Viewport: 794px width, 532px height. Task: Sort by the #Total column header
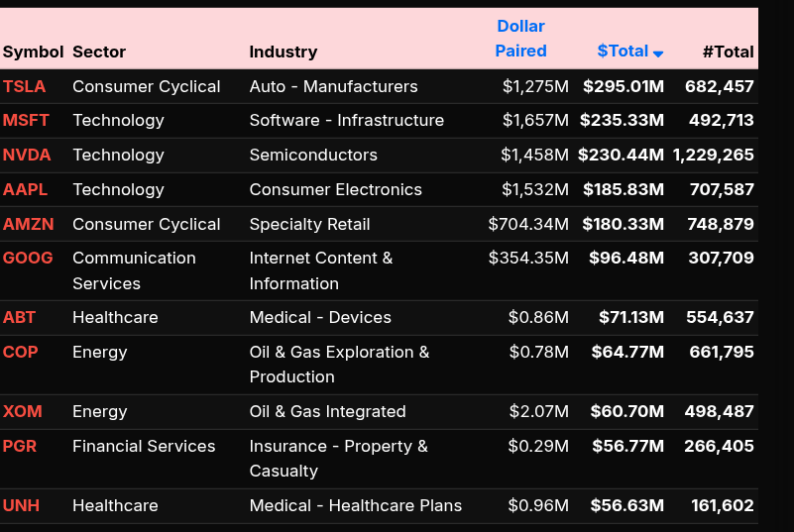point(728,52)
